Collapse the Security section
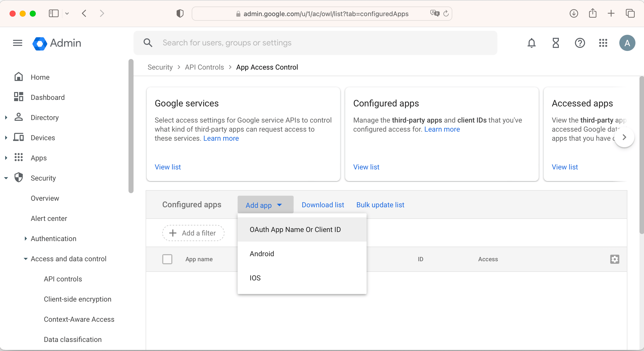 tap(6, 178)
